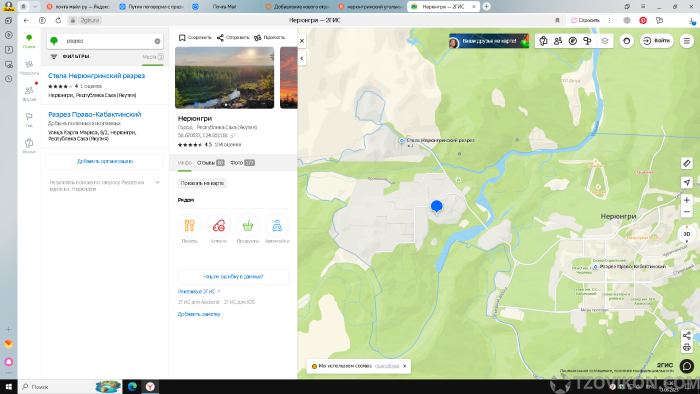The height and width of the screenshot is (394, 700).
Task: Click the print map icon
Action: 687,347
